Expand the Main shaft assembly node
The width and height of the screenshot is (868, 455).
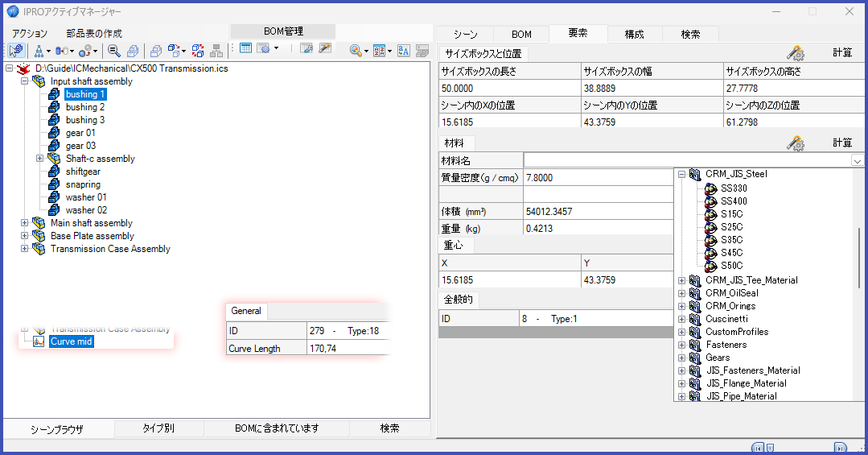(24, 223)
